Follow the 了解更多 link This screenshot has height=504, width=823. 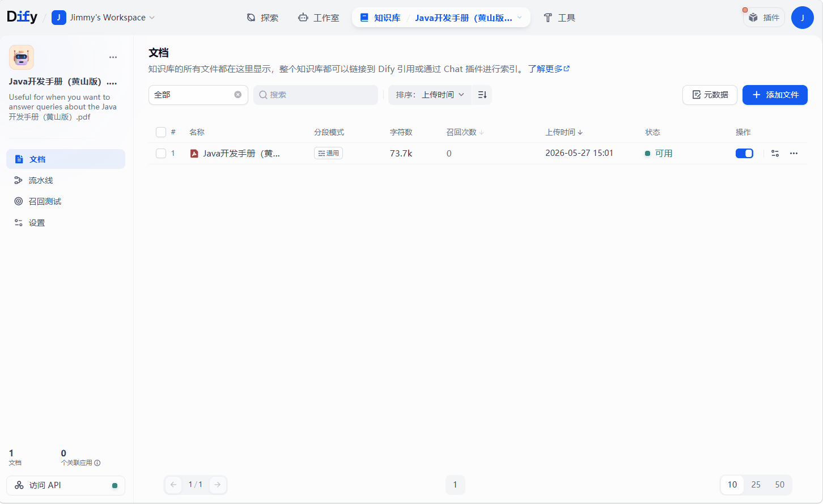[x=549, y=69]
